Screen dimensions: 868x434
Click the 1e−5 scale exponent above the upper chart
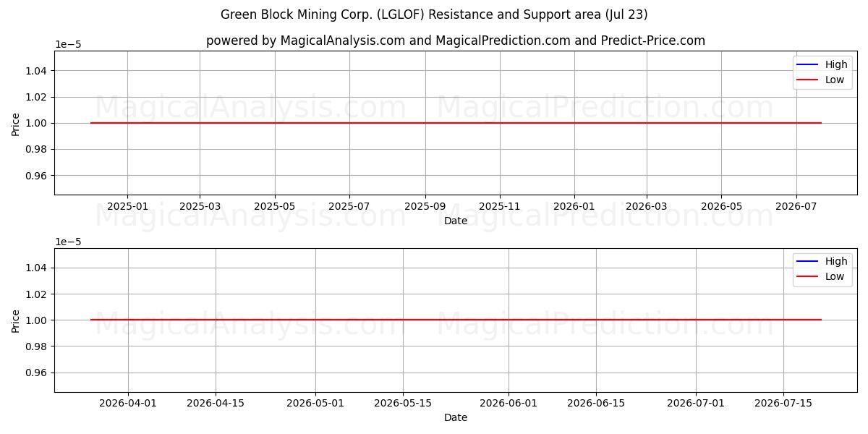pos(68,44)
